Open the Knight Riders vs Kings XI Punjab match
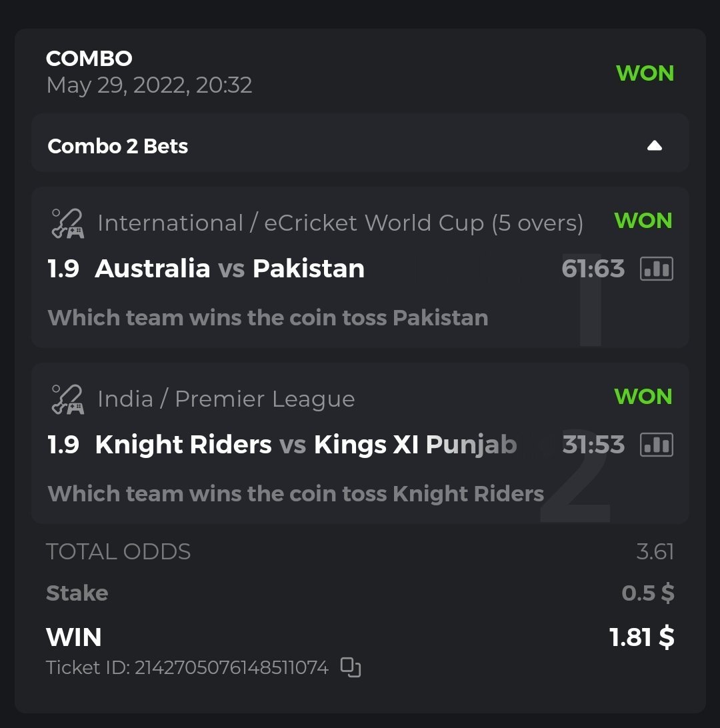Screen dimensions: 720x728 (x=306, y=445)
